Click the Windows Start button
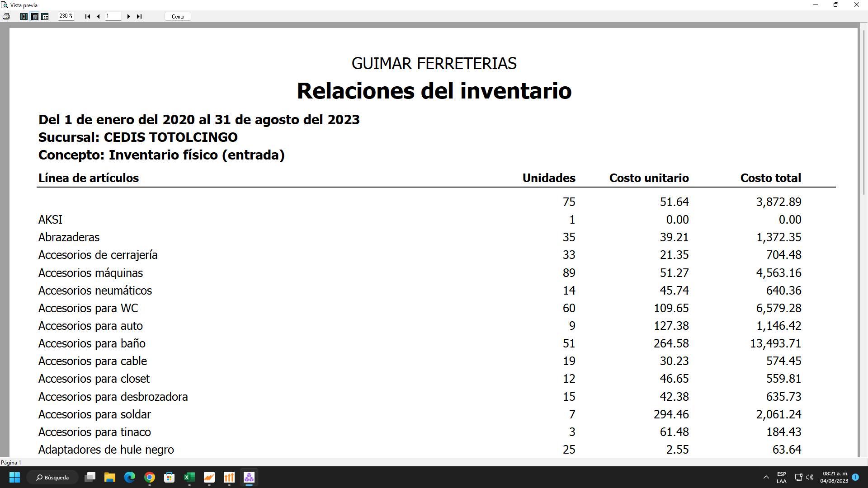Viewport: 868px width, 488px height. (x=14, y=477)
